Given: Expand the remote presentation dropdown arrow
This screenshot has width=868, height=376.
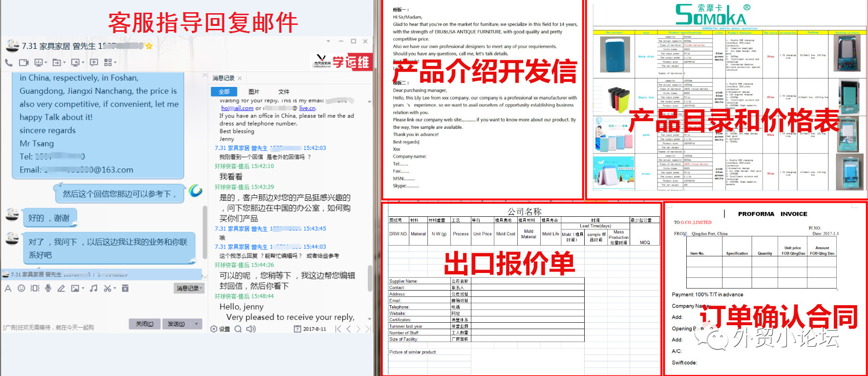Looking at the screenshot, I should tap(46, 63).
